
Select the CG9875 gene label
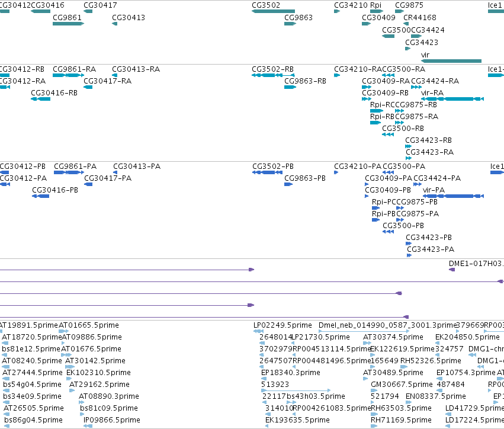(409, 5)
